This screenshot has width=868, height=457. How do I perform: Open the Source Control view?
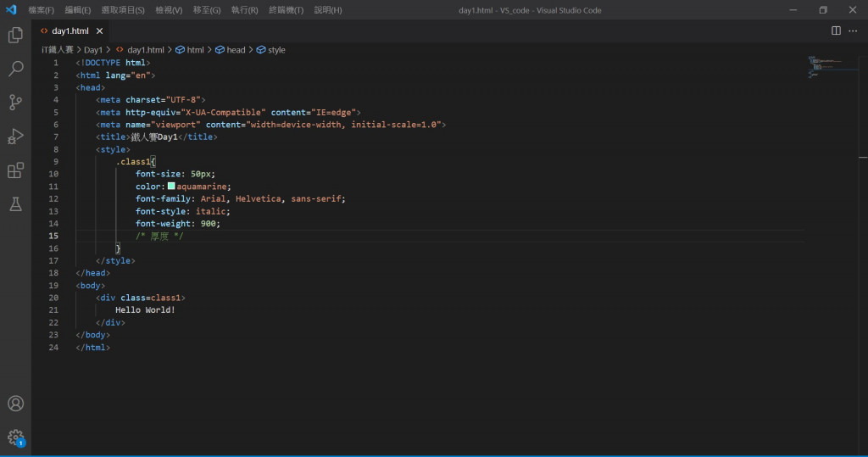click(15, 103)
